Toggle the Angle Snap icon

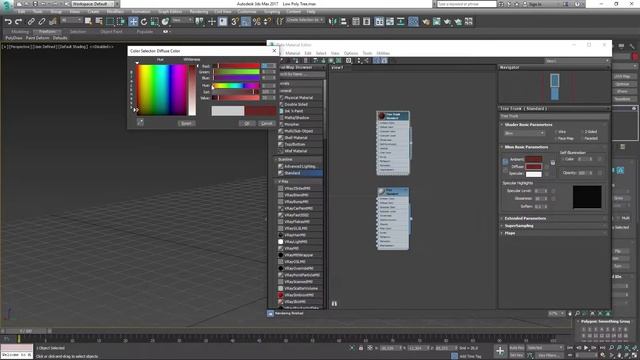[246, 22]
